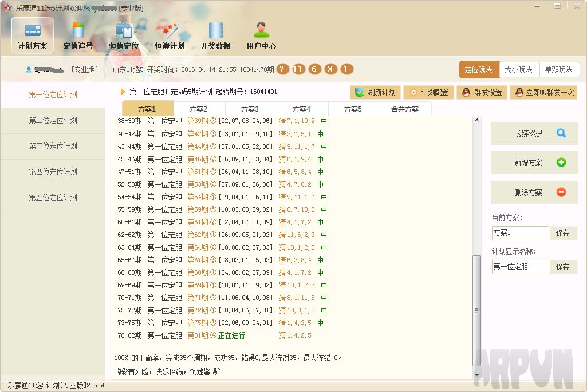Click the red minus icon on 删除方案

pyautogui.click(x=561, y=192)
